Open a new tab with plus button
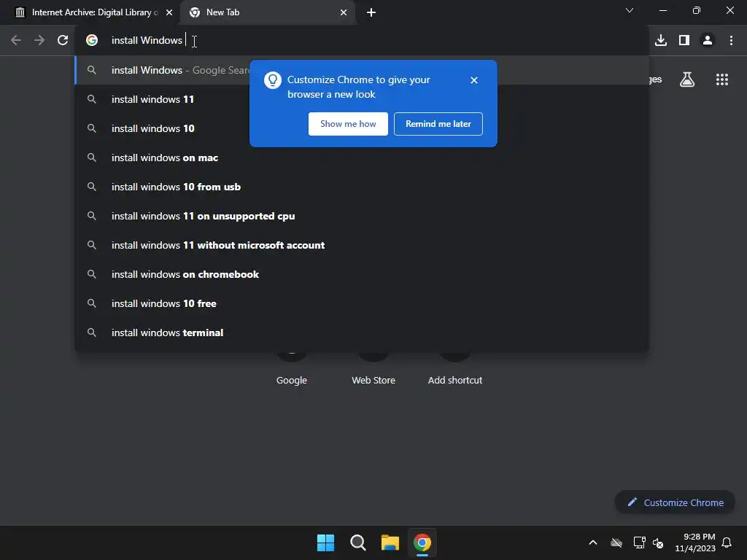This screenshot has width=747, height=560. point(371,12)
